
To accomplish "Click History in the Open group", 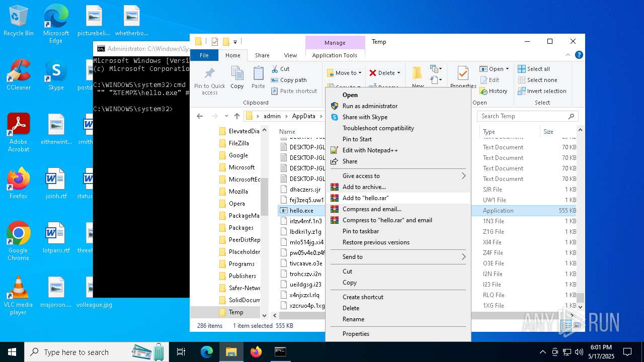I will 494,91.
